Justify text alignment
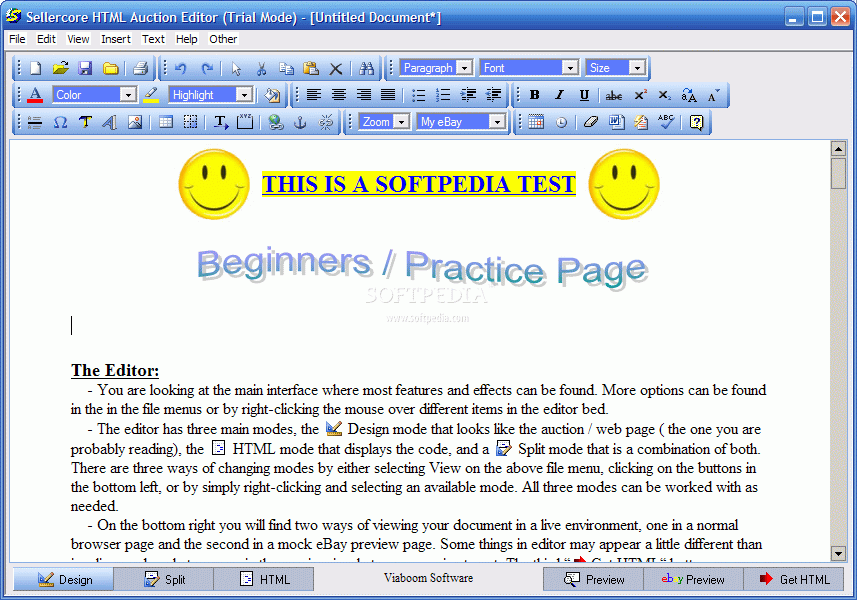Image resolution: width=857 pixels, height=600 pixels. coord(388,95)
